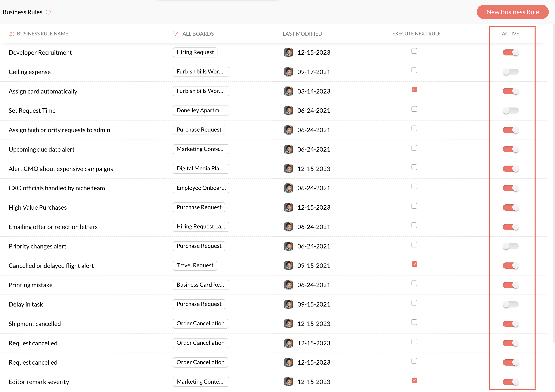The width and height of the screenshot is (555, 392).
Task: Open the Priority changes alert rule
Action: coord(37,246)
